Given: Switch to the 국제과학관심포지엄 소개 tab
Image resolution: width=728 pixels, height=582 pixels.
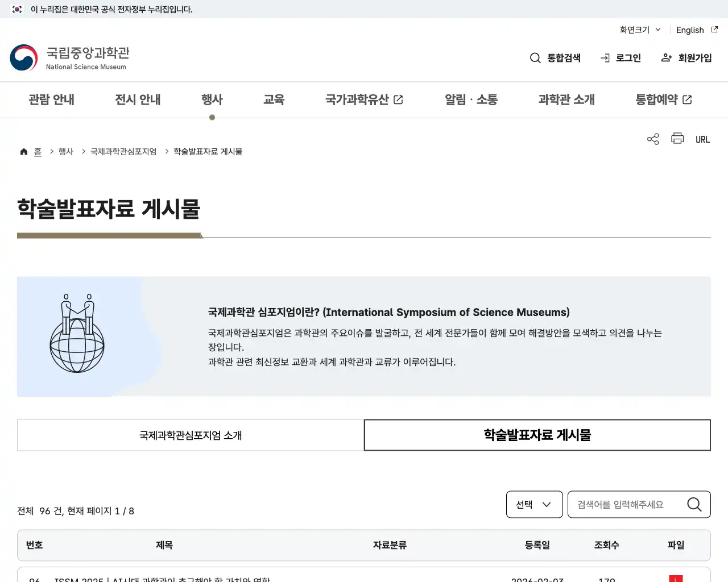Looking at the screenshot, I should point(191,435).
